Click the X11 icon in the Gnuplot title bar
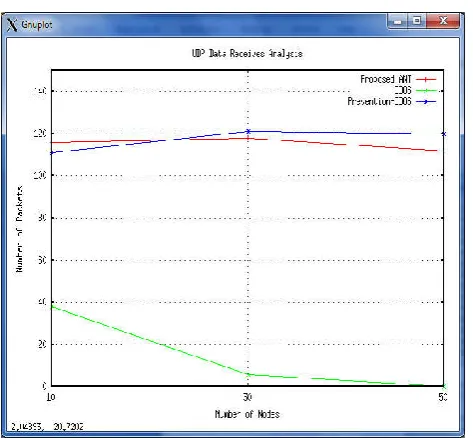The width and height of the screenshot is (473, 438). click(x=12, y=25)
